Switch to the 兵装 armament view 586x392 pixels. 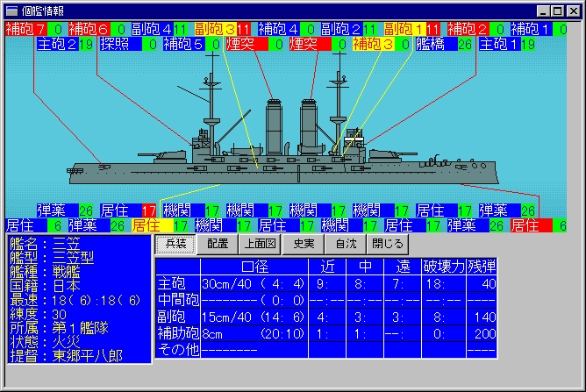point(175,243)
